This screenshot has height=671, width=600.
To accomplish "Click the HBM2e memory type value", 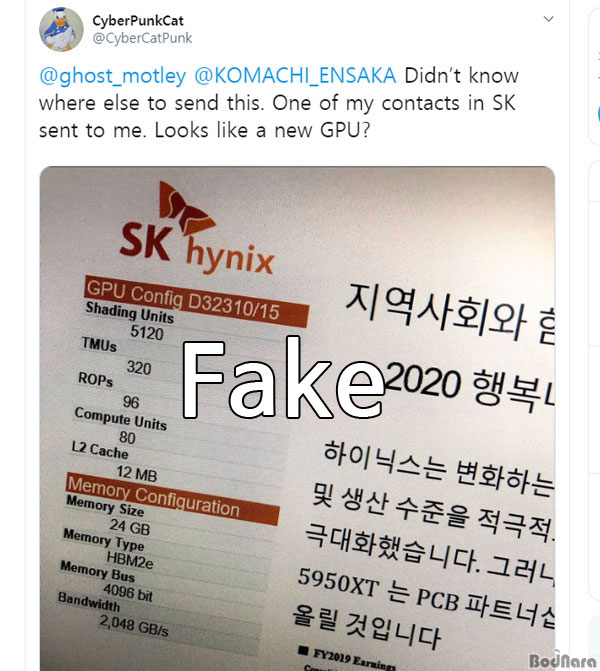I will [130, 560].
